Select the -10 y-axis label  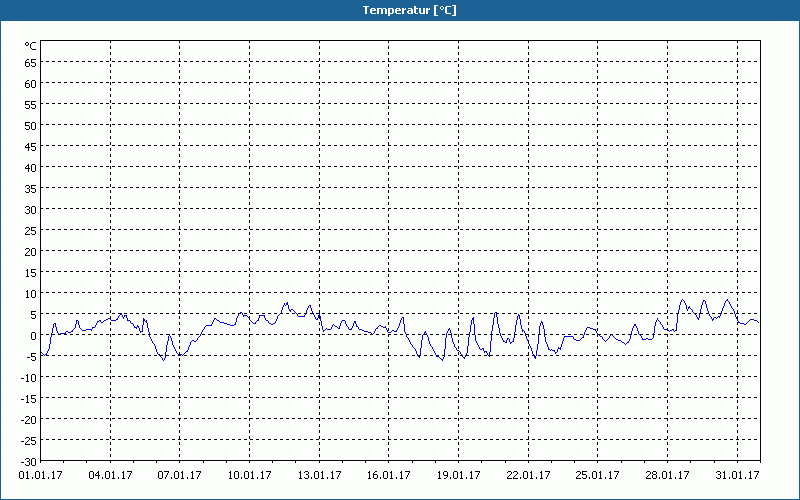point(28,378)
